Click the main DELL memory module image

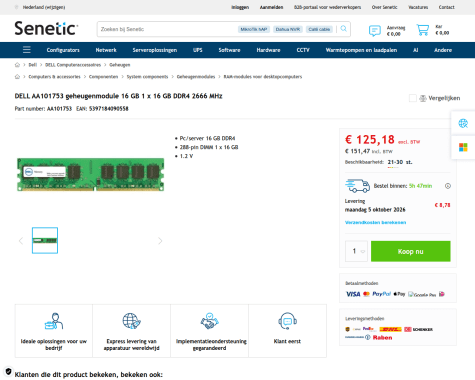click(91, 174)
